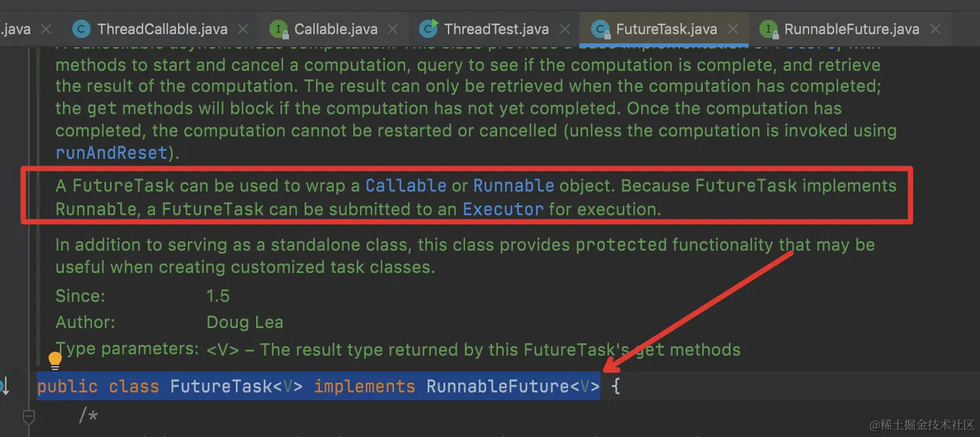Close the ThreadTest.java tab
Viewport: 980px width, 437px height.
(564, 29)
